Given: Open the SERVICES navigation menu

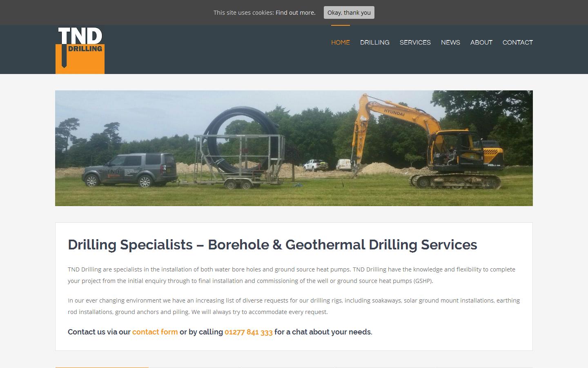Looking at the screenshot, I should tap(415, 43).
